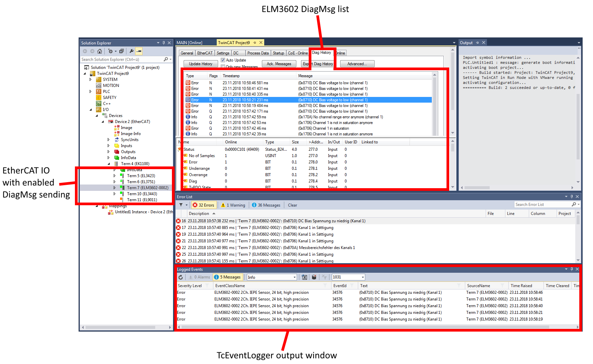This screenshot has height=364, width=593.
Task: Click the Update History button
Action: pyautogui.click(x=200, y=64)
